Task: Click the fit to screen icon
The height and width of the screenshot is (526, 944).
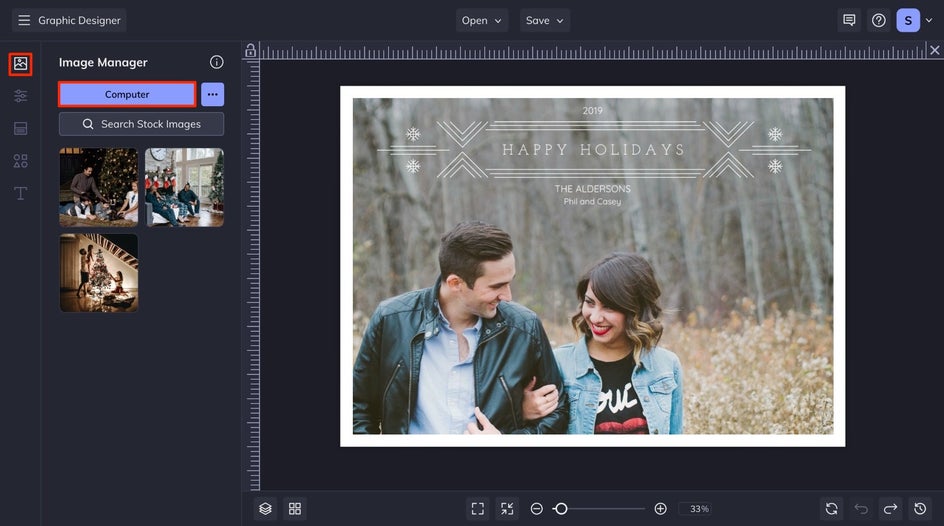Action: [478, 509]
